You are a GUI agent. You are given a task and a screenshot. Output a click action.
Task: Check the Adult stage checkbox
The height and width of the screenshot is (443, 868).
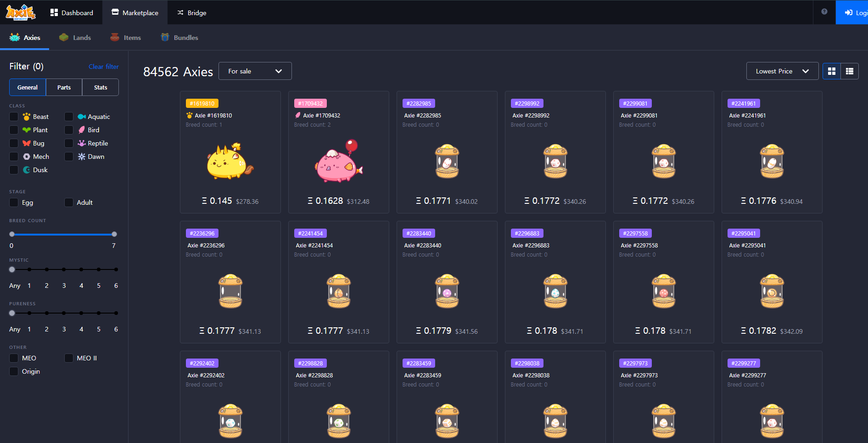coord(69,202)
